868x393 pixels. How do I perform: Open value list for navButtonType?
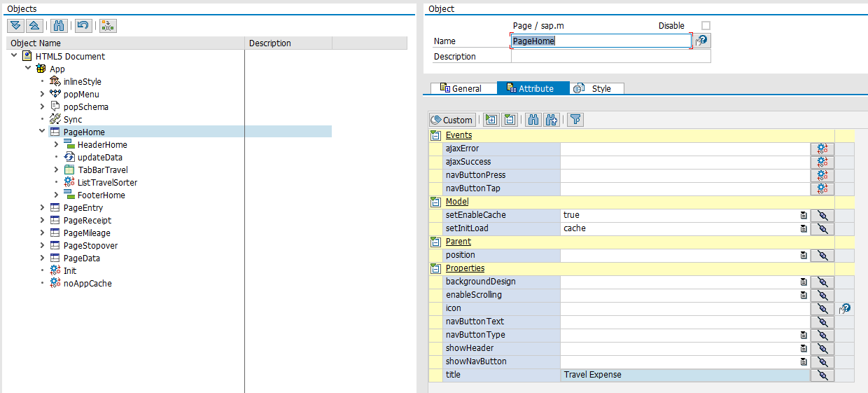804,335
